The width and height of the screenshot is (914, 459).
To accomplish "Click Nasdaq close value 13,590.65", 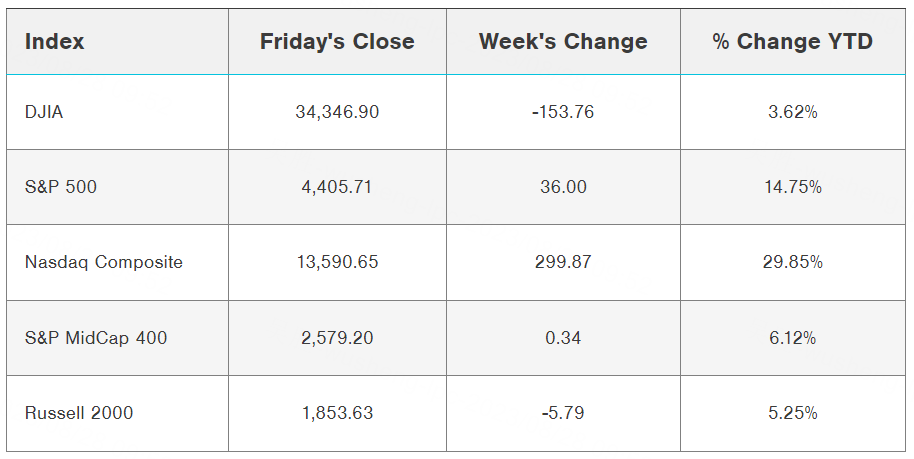I will point(337,262).
